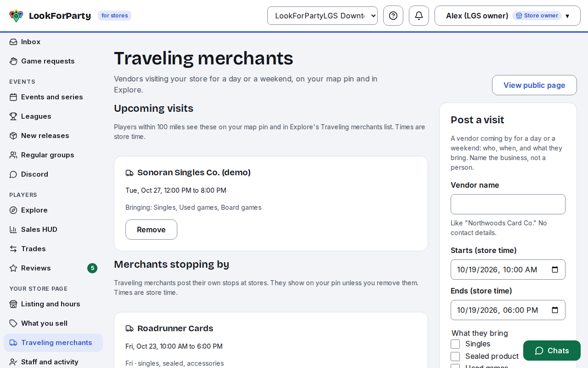
Task: Click the Roadrunner Cards heading
Action: 175,328
